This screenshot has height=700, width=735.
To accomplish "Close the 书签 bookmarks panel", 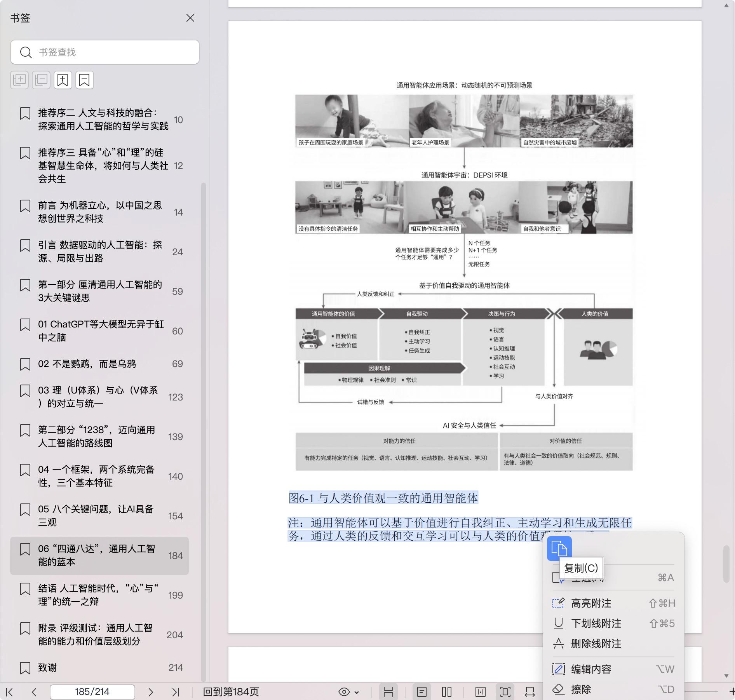I will pos(190,18).
